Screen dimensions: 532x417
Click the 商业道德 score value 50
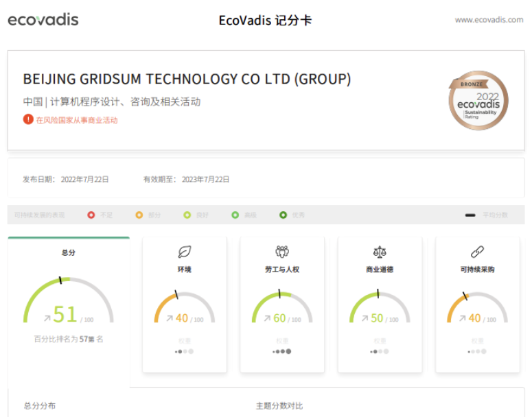377,318
